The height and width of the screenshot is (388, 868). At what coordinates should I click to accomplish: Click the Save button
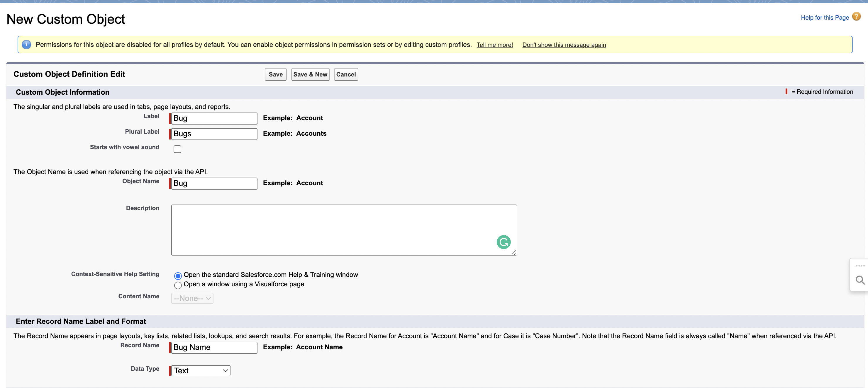pyautogui.click(x=275, y=74)
